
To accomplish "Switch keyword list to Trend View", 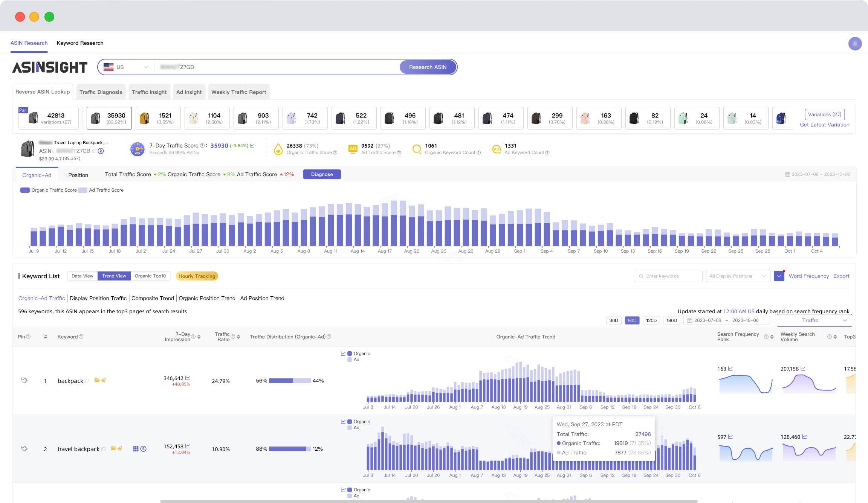I will coord(114,276).
